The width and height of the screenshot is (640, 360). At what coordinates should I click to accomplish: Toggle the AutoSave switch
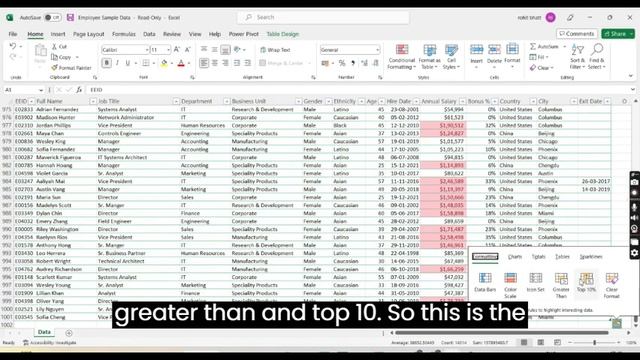pos(53,18)
